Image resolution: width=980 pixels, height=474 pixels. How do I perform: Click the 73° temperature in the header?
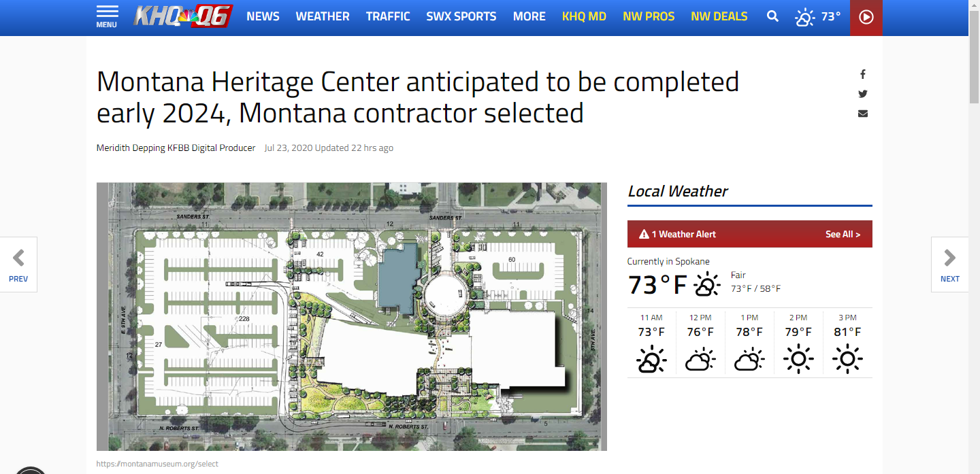831,16
